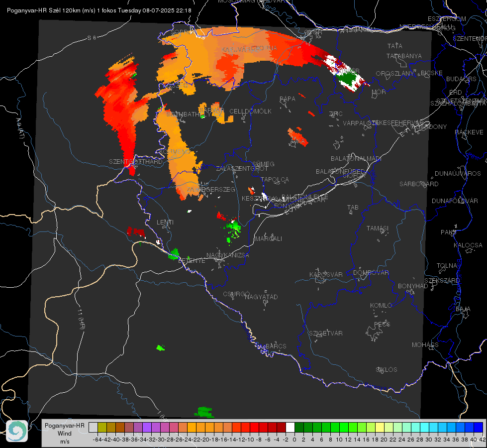
Task: Click the TATABANYA city label
Action: (404, 56)
